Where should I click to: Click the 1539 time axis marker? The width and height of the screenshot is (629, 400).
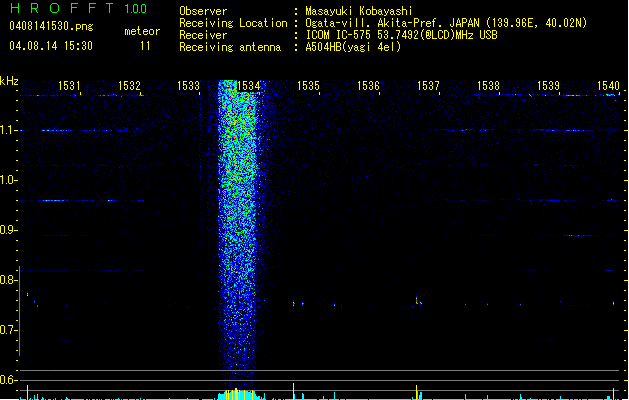pos(548,86)
